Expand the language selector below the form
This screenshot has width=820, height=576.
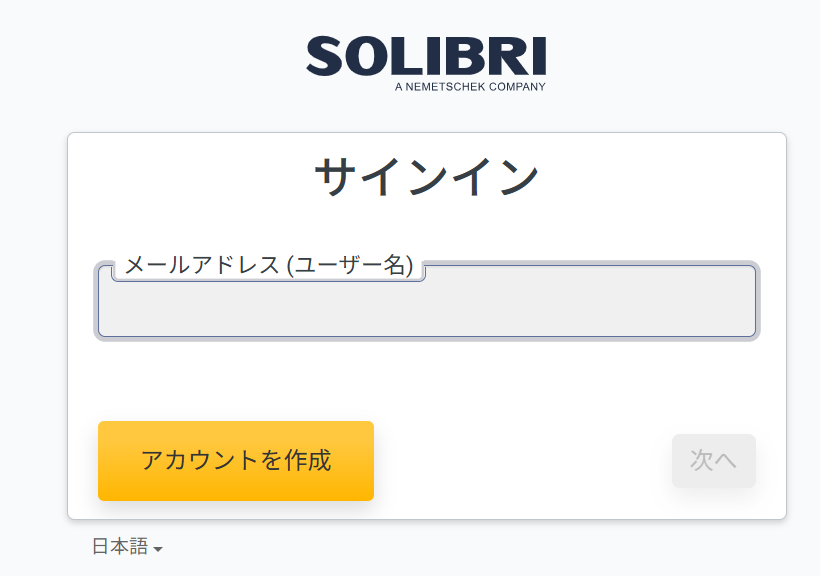[x=127, y=547]
